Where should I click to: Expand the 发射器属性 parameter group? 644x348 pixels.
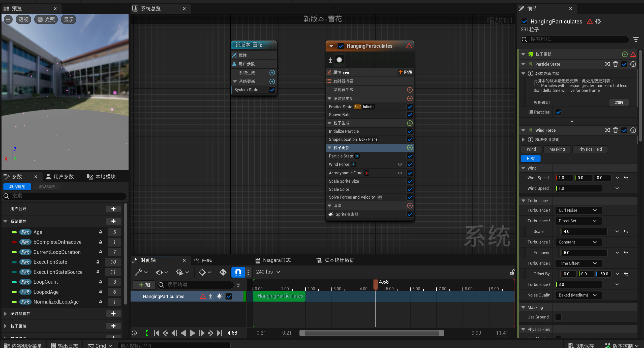(5, 313)
